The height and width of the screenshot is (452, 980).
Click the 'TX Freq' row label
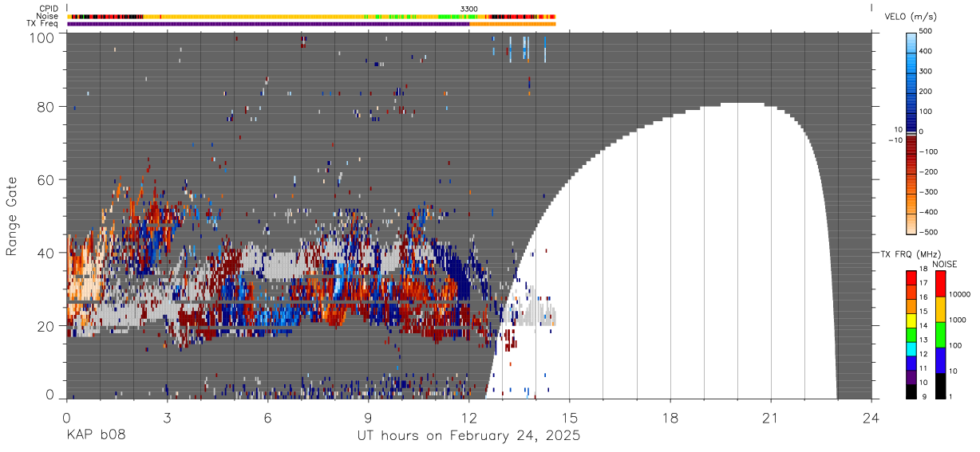[43, 23]
